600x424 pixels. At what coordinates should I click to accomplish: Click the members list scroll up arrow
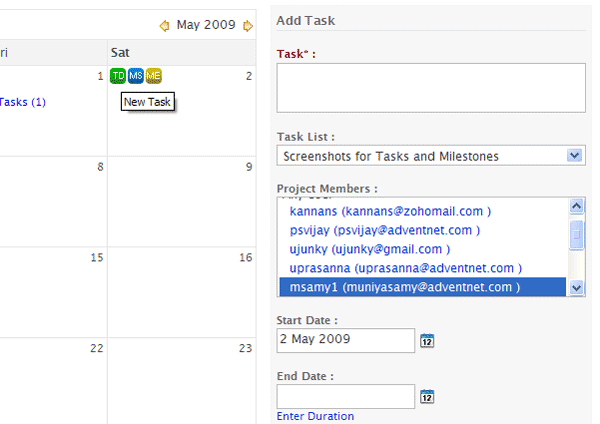pyautogui.click(x=576, y=206)
